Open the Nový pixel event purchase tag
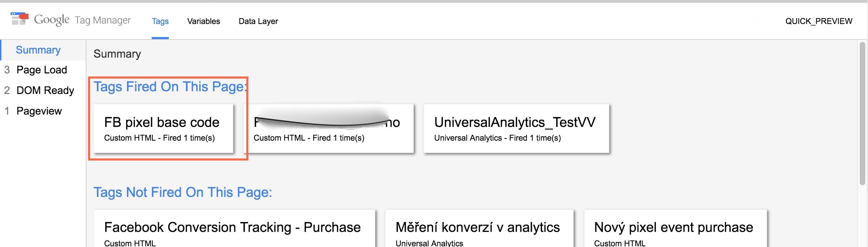 point(676,229)
